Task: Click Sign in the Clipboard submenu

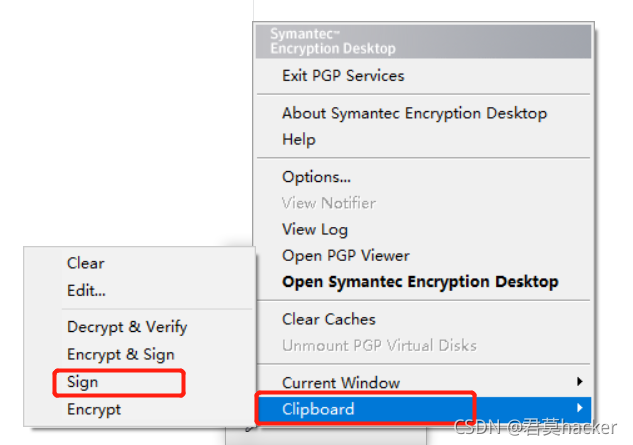Action: click(139, 382)
